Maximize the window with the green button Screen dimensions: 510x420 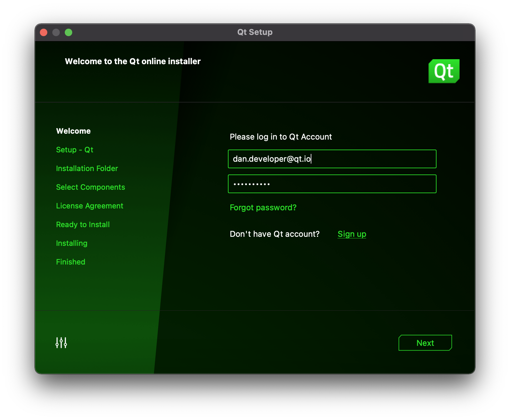[x=68, y=32]
